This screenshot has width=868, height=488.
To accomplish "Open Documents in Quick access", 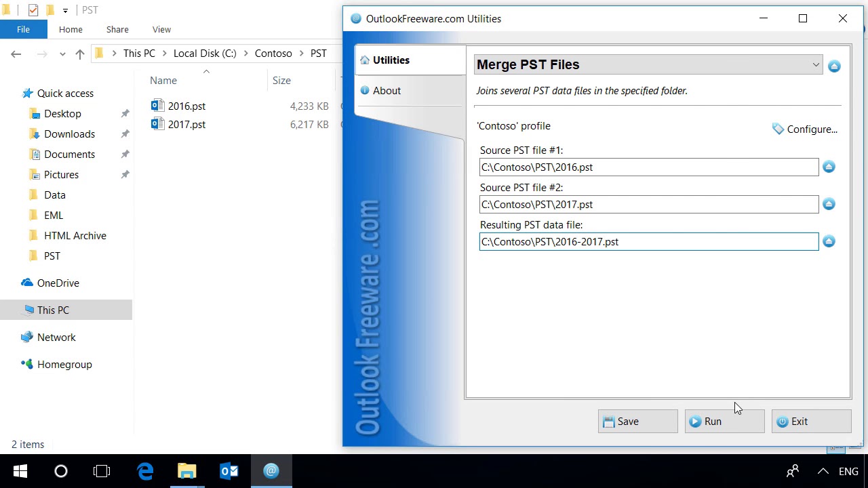I will [69, 155].
